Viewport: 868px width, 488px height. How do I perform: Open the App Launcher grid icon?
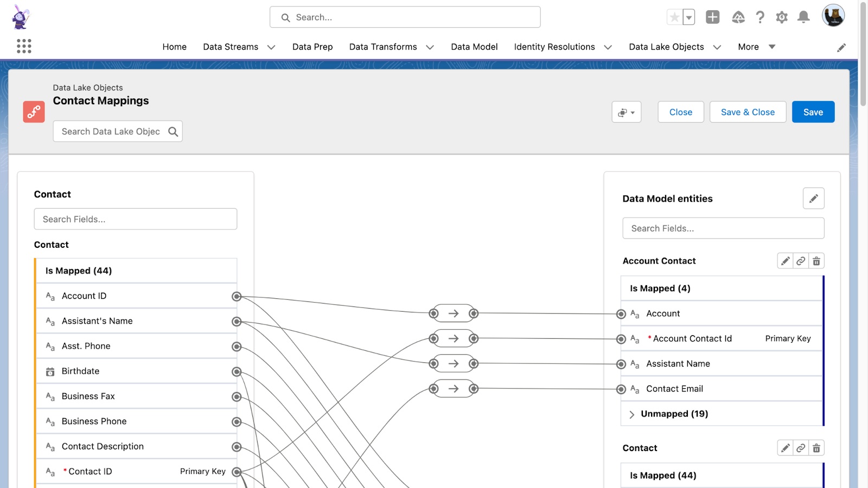coord(24,46)
